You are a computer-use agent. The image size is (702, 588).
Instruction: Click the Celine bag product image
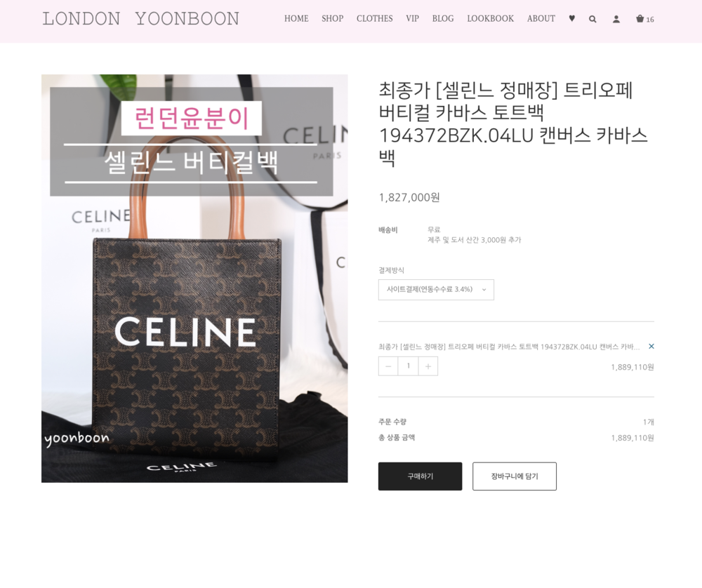point(194,279)
